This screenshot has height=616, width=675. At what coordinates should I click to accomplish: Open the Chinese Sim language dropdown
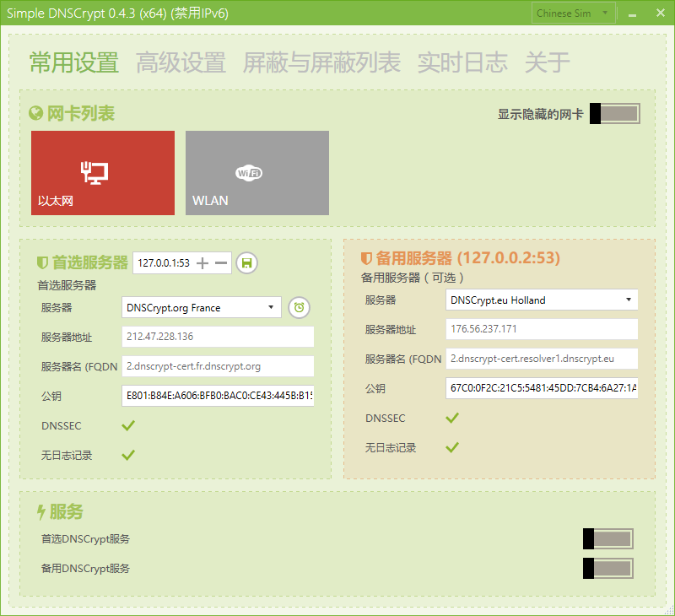click(x=574, y=14)
